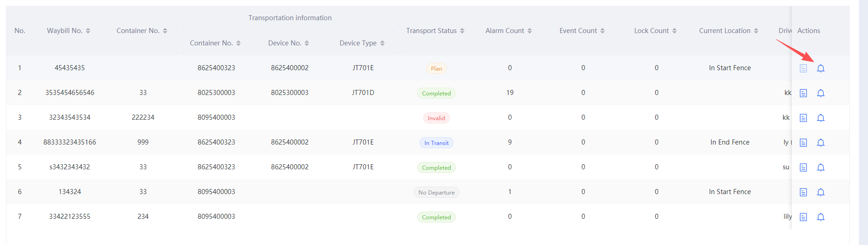
Task: Sort by Transport Status column
Action: click(462, 31)
